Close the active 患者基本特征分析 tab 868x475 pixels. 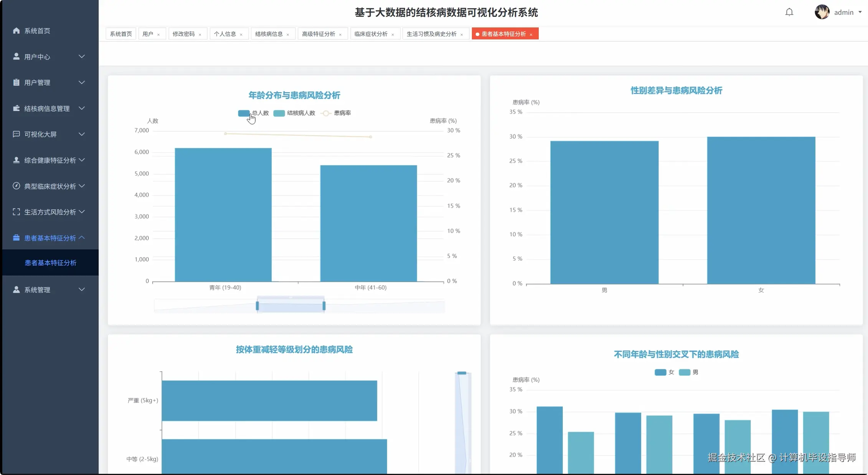pos(531,35)
